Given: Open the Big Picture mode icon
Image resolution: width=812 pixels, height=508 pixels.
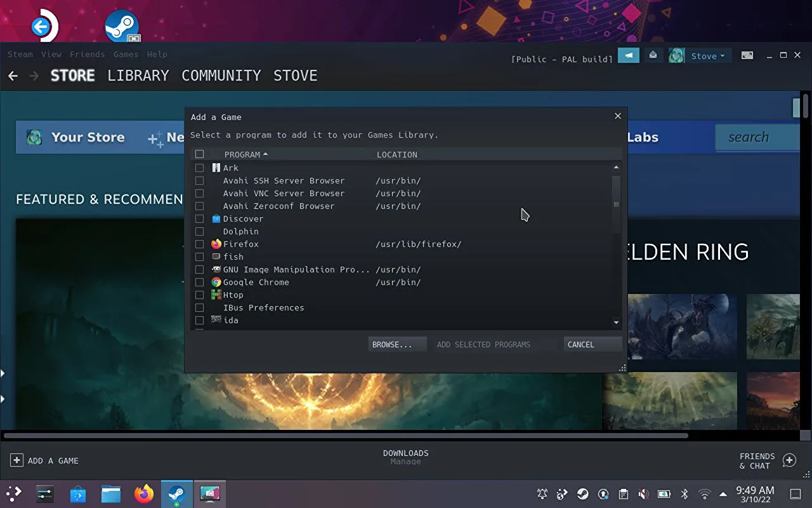Looking at the screenshot, I should (x=747, y=55).
